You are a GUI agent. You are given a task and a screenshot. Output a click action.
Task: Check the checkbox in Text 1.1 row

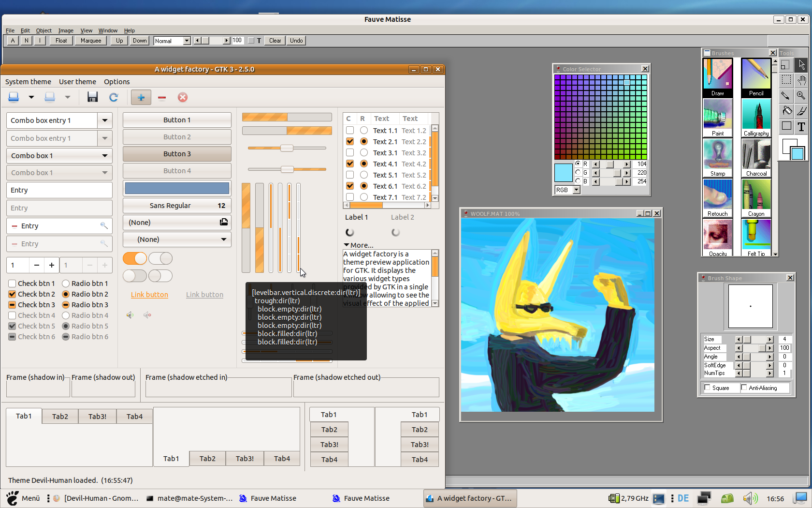[x=350, y=130]
